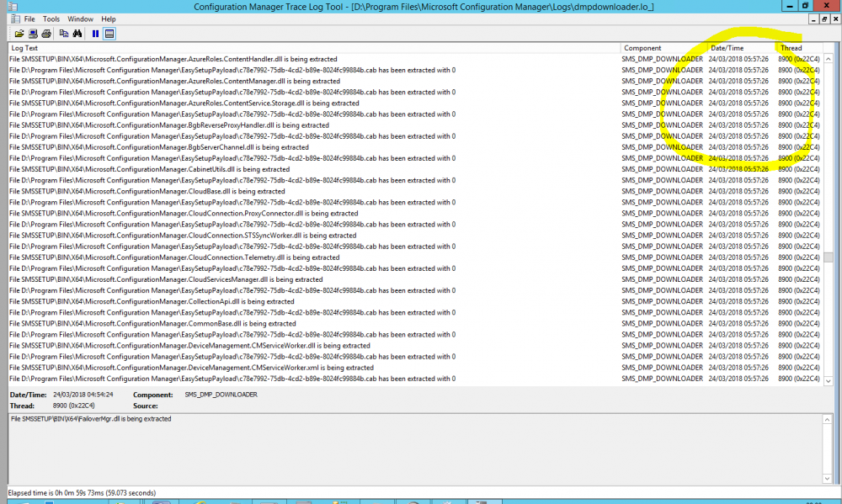The width and height of the screenshot is (842, 504).
Task: Close the inner dmpdownloader log document
Action: (835, 19)
